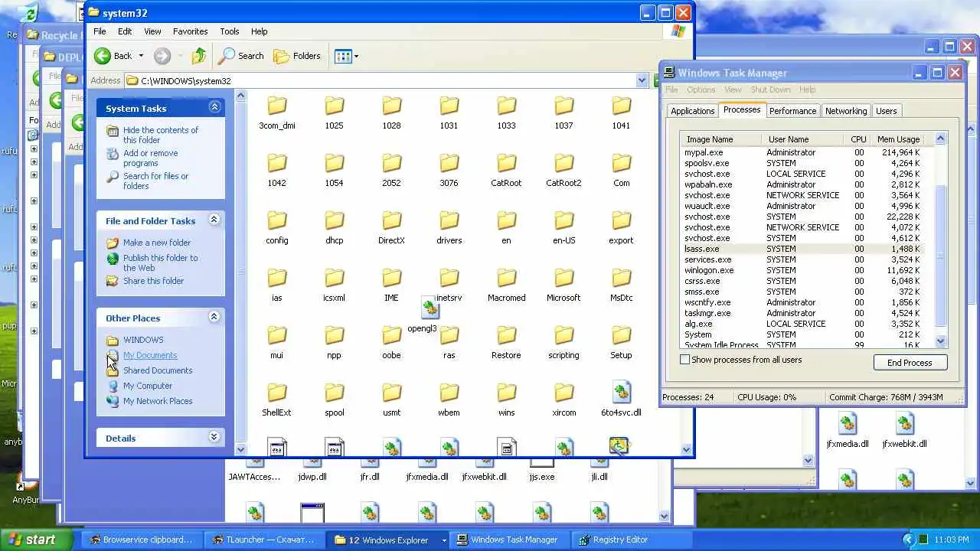The width and height of the screenshot is (980, 551).
Task: Select the 6to4svc.dll file
Action: tap(621, 399)
